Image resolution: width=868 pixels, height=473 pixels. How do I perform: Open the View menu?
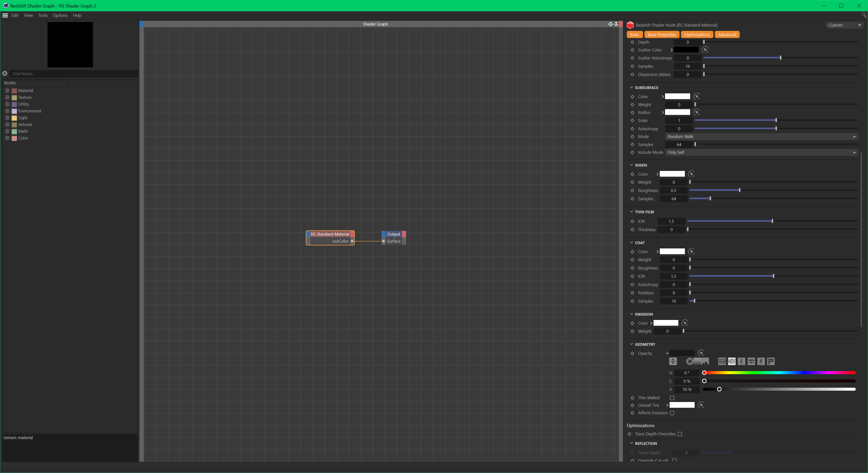pos(28,15)
